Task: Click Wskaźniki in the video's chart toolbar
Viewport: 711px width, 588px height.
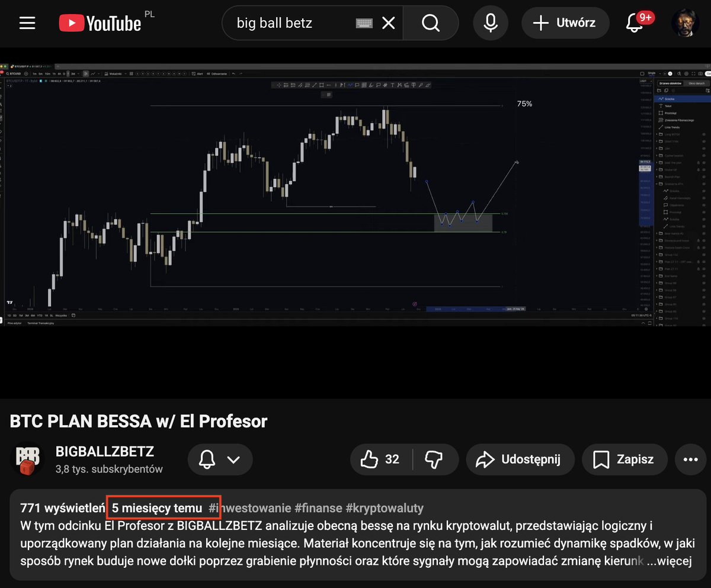Action: pos(114,73)
